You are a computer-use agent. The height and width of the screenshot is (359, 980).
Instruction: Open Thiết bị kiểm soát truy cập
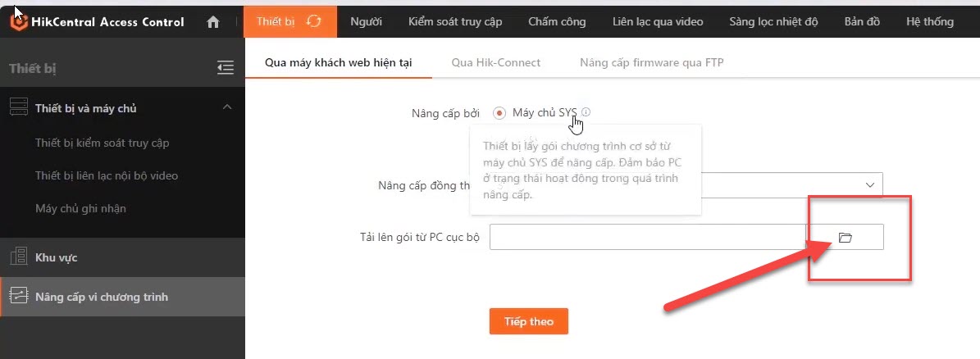pos(103,143)
